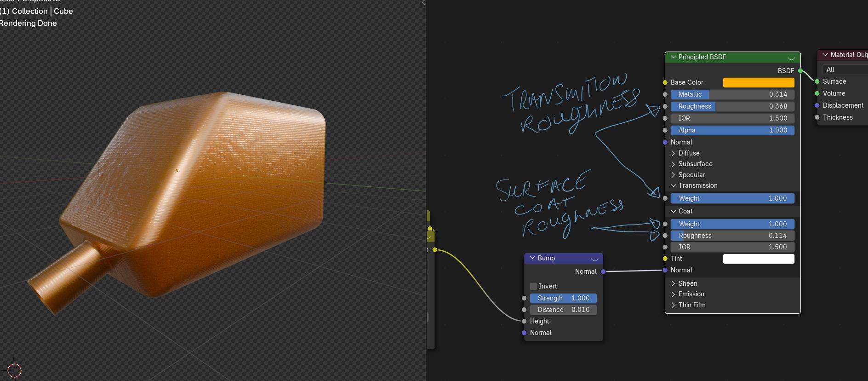
Task: Expand the Diffuse panel
Action: [x=674, y=153]
